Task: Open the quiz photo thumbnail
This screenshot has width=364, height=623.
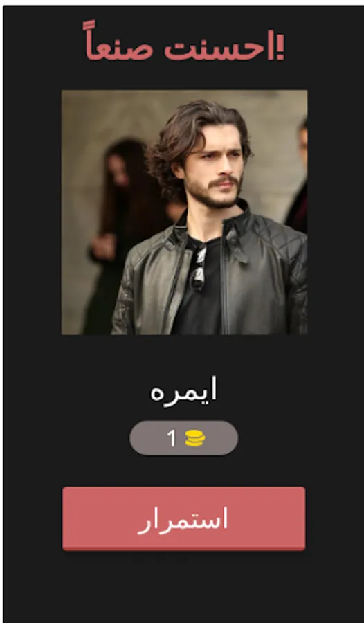Action: click(184, 213)
